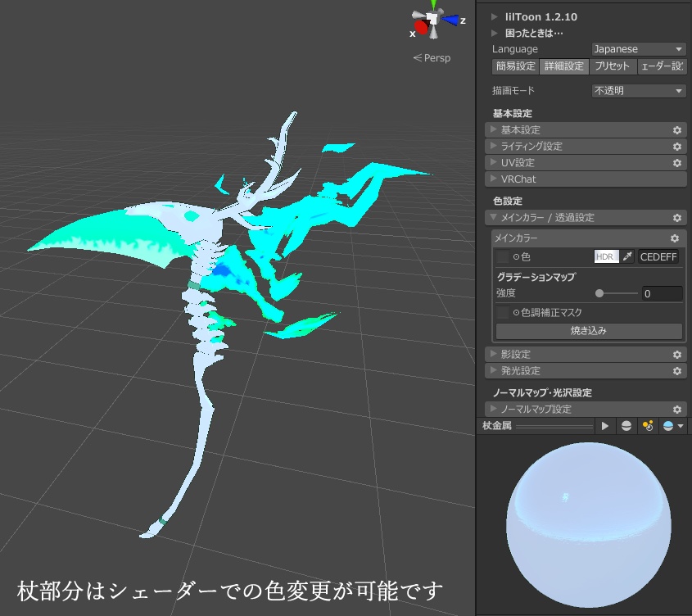Click the CEDEFF color swatch
The image size is (692, 616).
point(658,256)
